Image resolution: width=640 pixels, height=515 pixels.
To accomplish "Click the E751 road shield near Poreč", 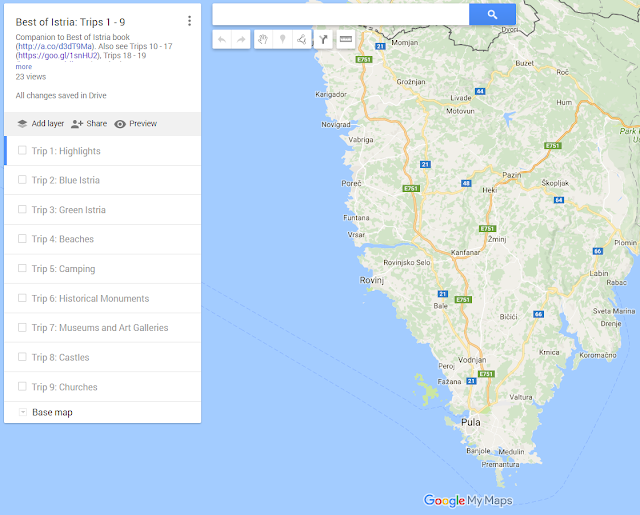I will tap(411, 188).
